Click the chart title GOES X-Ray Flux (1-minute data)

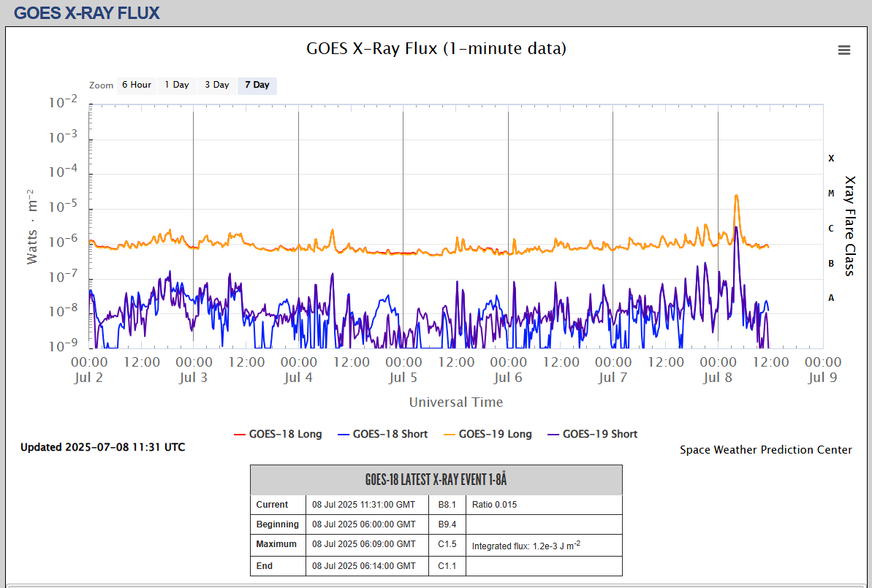click(436, 48)
